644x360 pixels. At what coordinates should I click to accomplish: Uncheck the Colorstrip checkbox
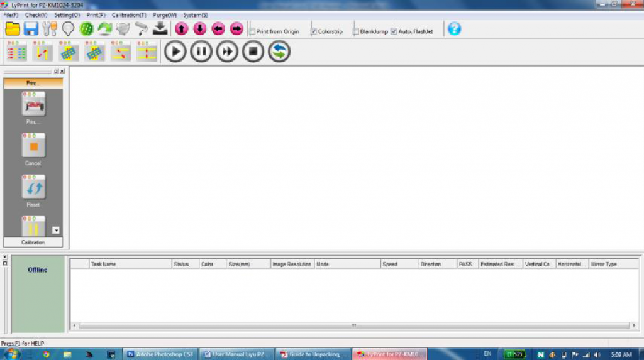tap(314, 31)
